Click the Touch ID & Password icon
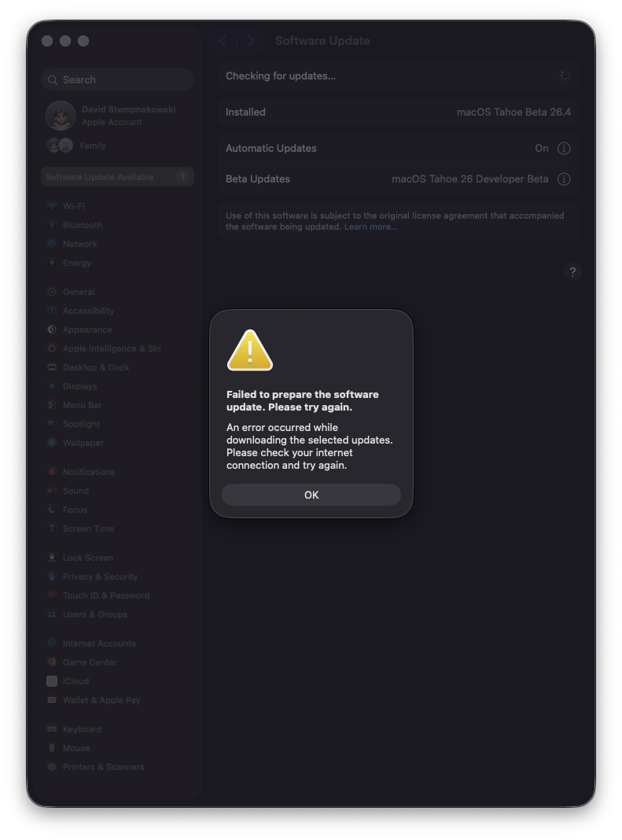Screen dimensions: 622x840 (52, 595)
